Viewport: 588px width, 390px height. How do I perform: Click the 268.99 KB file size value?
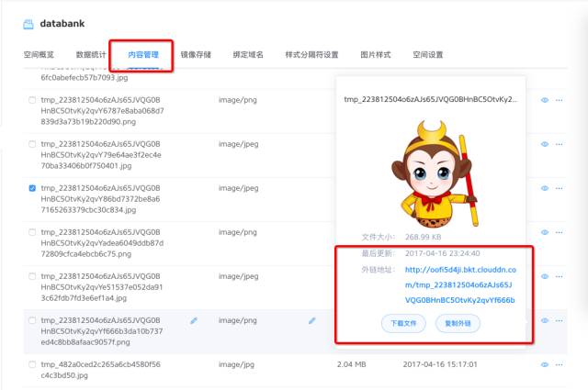click(423, 237)
